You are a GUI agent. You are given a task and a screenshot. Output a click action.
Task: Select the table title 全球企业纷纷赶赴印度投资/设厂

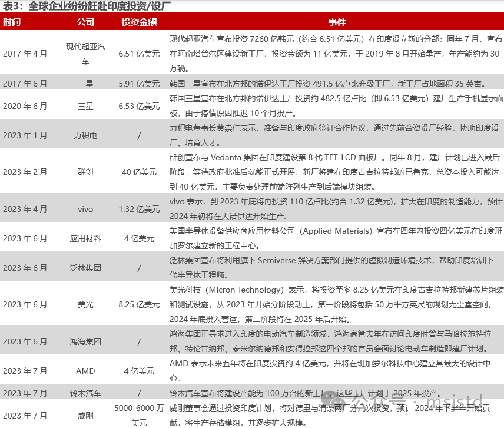pos(100,6)
